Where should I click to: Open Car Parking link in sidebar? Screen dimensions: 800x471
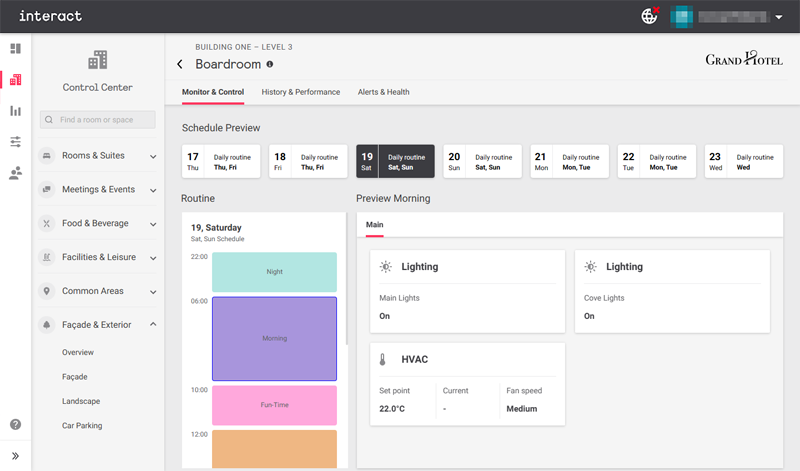click(x=82, y=426)
